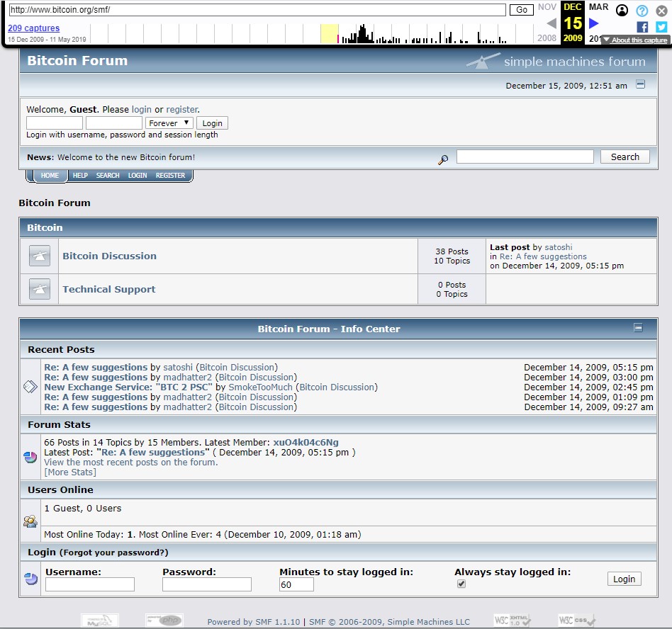Open the Bitcoin Forum breadcrumb link
The width and height of the screenshot is (672, 629).
coord(55,203)
